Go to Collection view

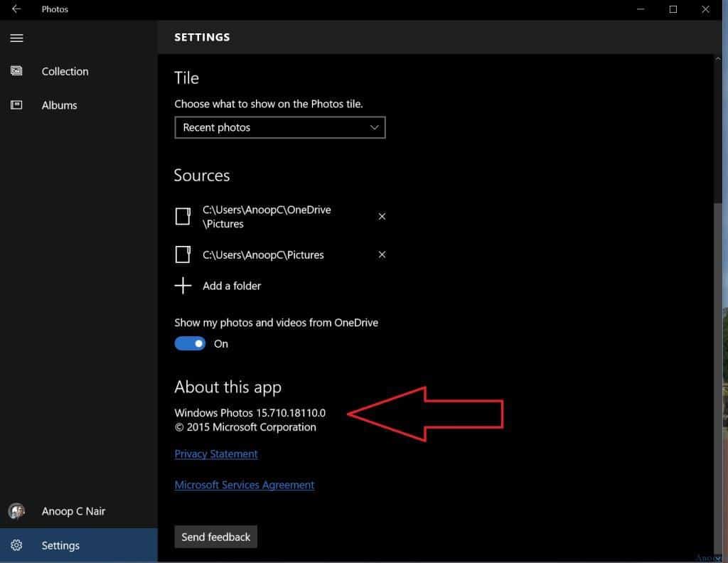[x=65, y=71]
